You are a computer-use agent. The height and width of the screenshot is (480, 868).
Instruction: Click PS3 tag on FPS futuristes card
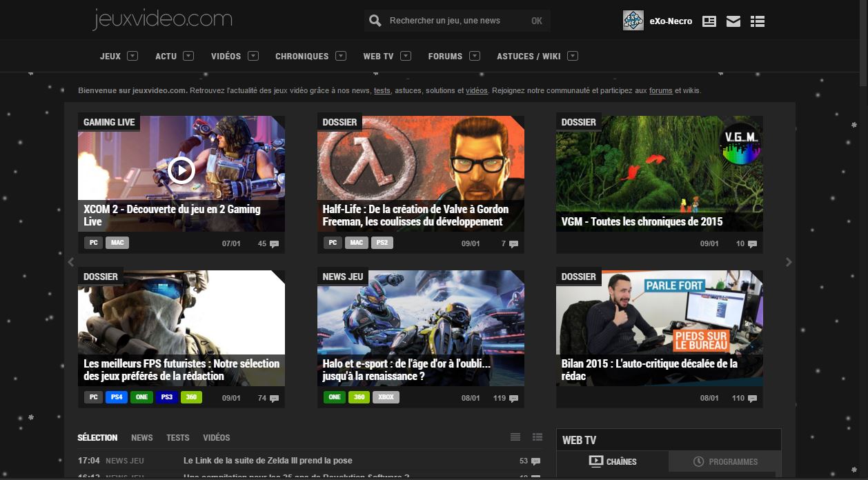pyautogui.click(x=166, y=397)
